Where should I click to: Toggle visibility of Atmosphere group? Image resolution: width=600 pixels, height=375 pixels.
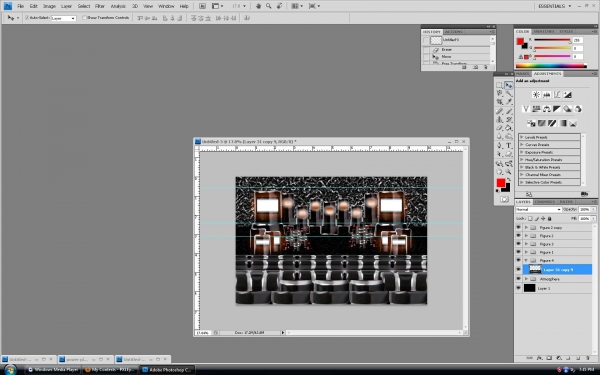point(518,279)
